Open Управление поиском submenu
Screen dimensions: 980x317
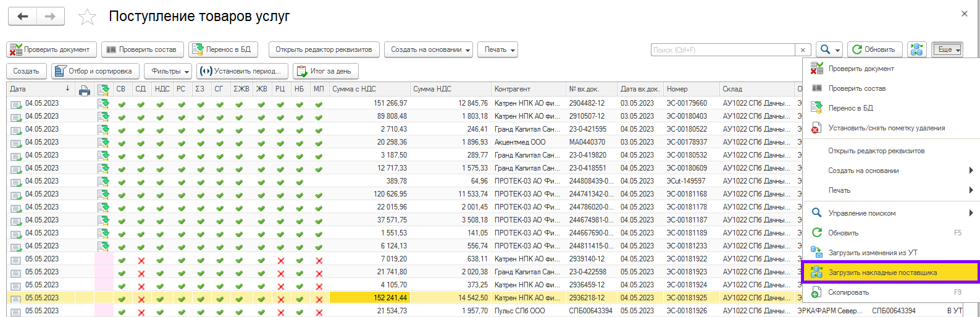[861, 213]
